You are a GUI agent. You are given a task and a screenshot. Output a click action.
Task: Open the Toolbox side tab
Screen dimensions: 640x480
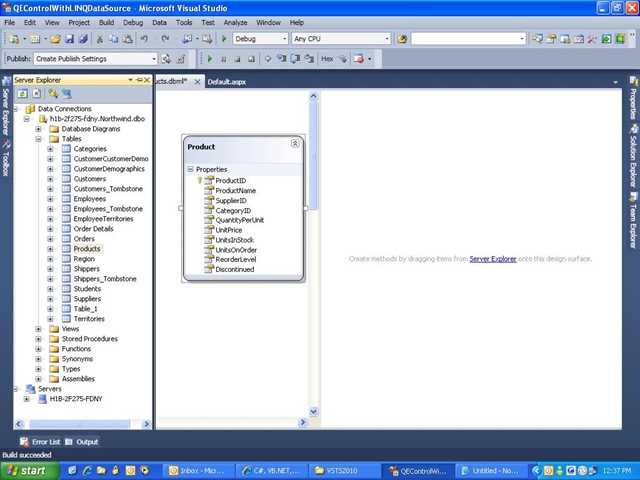tap(6, 158)
